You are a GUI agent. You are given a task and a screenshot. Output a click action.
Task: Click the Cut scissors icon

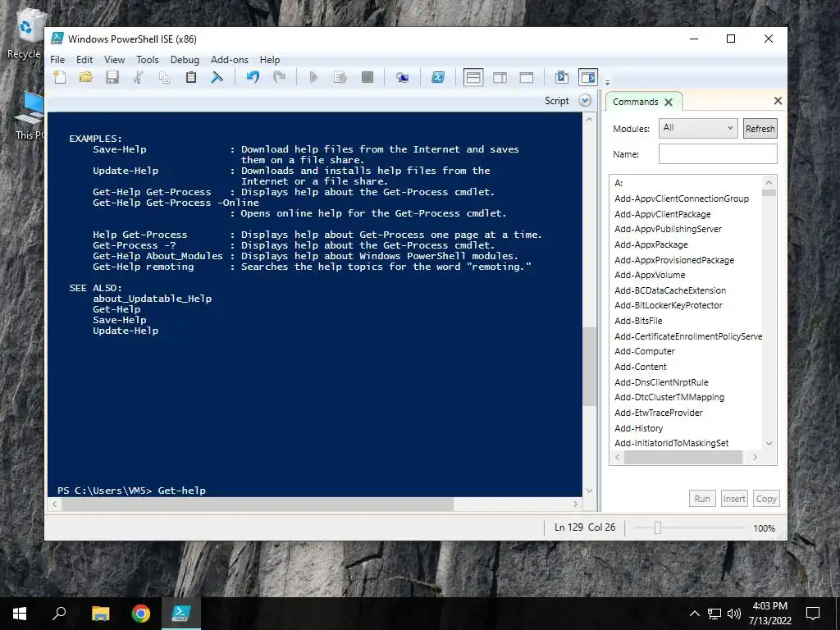coord(138,78)
